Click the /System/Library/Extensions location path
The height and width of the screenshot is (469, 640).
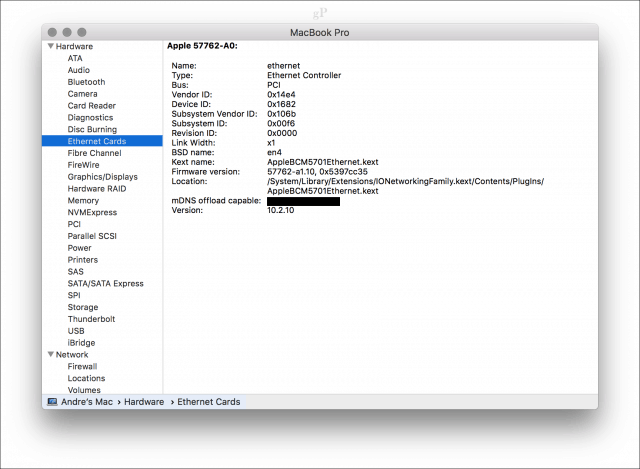click(x=405, y=186)
